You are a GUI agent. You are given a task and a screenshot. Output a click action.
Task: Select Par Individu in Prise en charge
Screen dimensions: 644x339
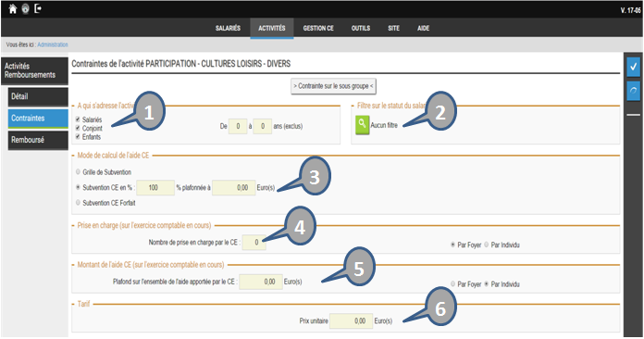coord(487,245)
